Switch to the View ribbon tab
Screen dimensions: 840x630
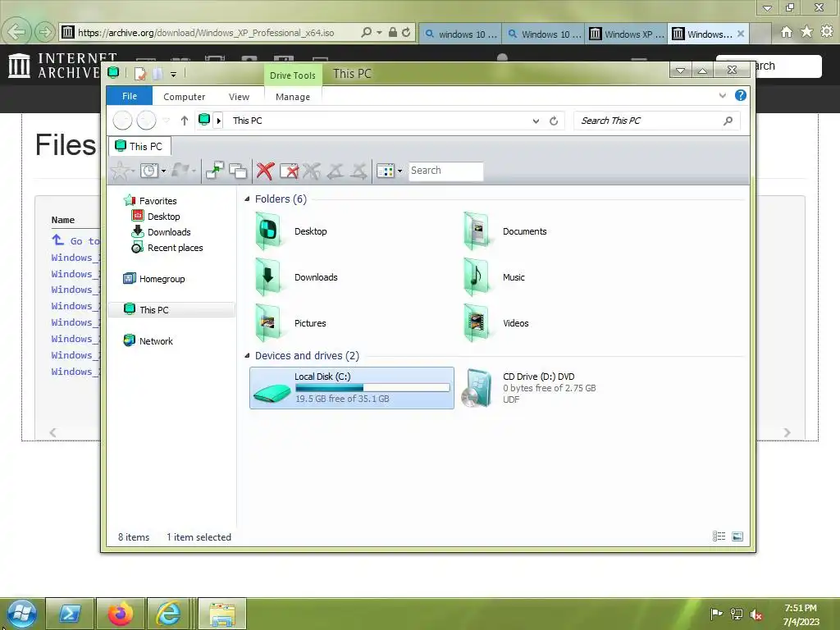[239, 97]
